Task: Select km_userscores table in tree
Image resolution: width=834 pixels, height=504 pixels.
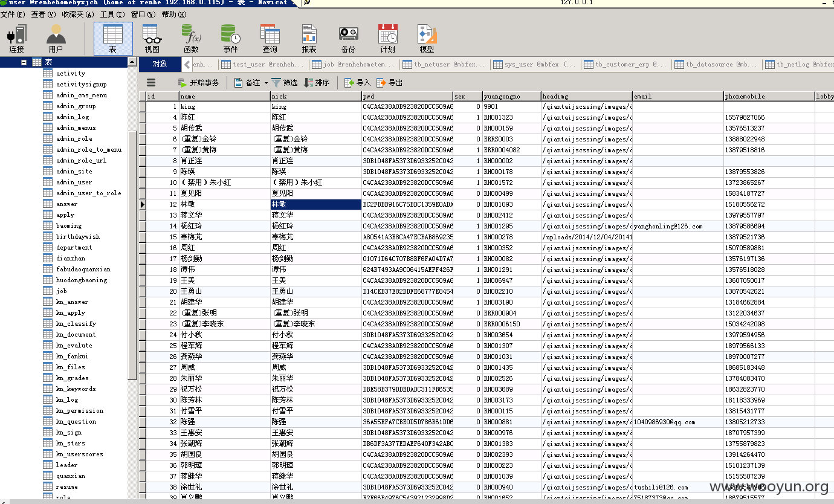Action: [80, 454]
